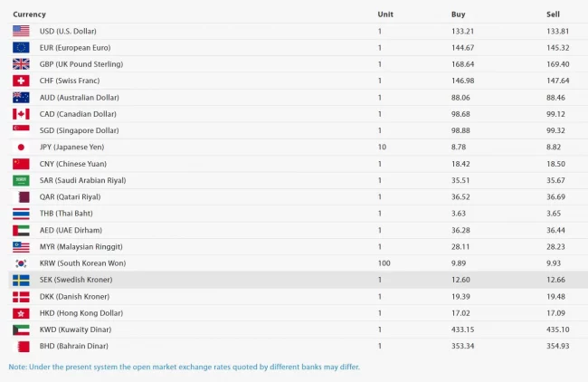Click the Bahrain flag icon
Screen dimensions: 588x382
click(21, 346)
